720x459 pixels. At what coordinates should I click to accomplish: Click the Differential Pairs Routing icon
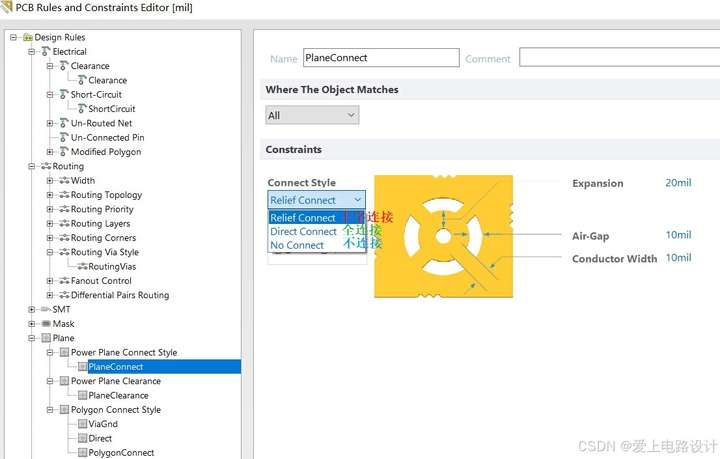point(64,295)
